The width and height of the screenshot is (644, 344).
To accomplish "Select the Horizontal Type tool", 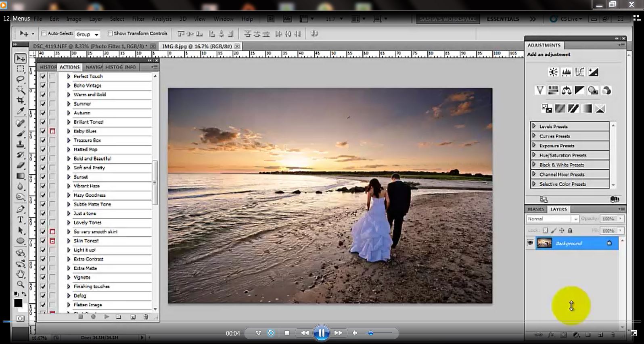I will [20, 220].
